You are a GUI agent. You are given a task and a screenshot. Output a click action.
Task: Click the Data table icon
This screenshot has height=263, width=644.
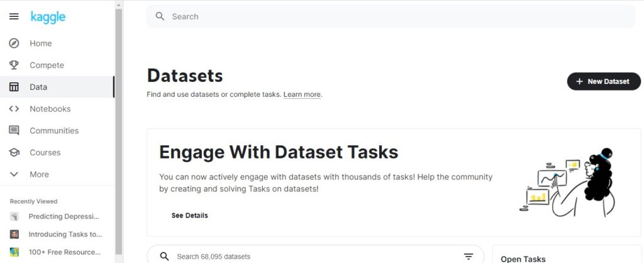coord(14,87)
